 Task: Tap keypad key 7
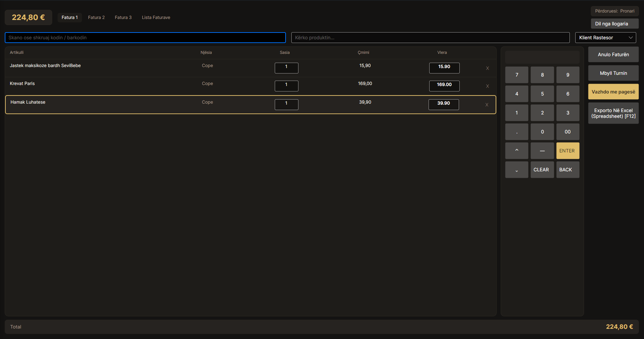tap(517, 75)
